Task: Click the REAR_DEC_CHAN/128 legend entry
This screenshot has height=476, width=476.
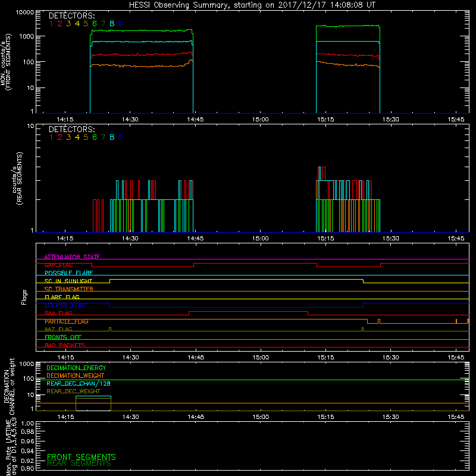Action: click(x=79, y=384)
